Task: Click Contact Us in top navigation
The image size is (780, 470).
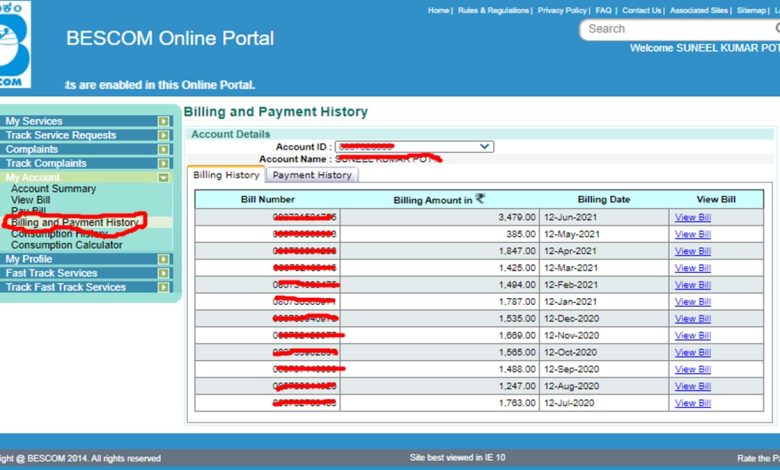Action: point(642,10)
